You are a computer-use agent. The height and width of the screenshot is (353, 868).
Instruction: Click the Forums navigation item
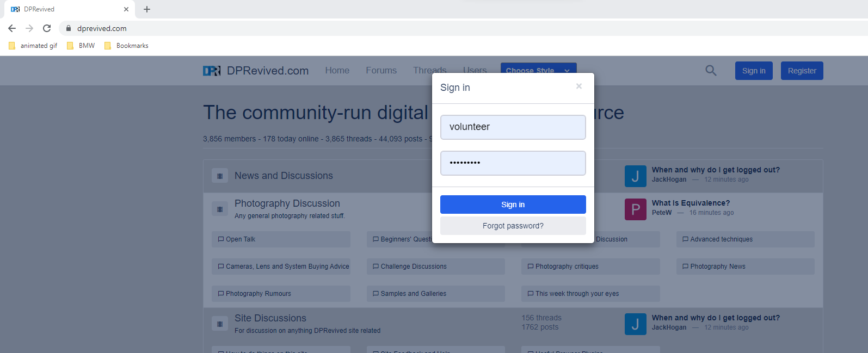coord(381,70)
